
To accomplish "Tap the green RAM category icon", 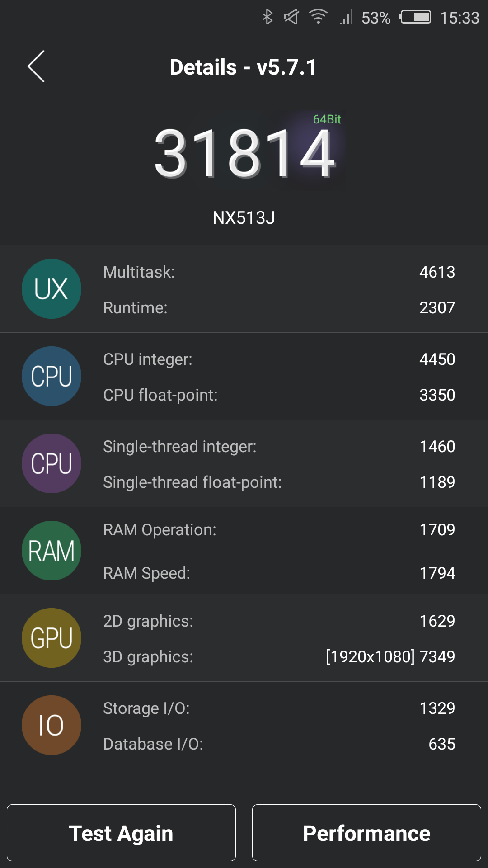I will point(52,551).
